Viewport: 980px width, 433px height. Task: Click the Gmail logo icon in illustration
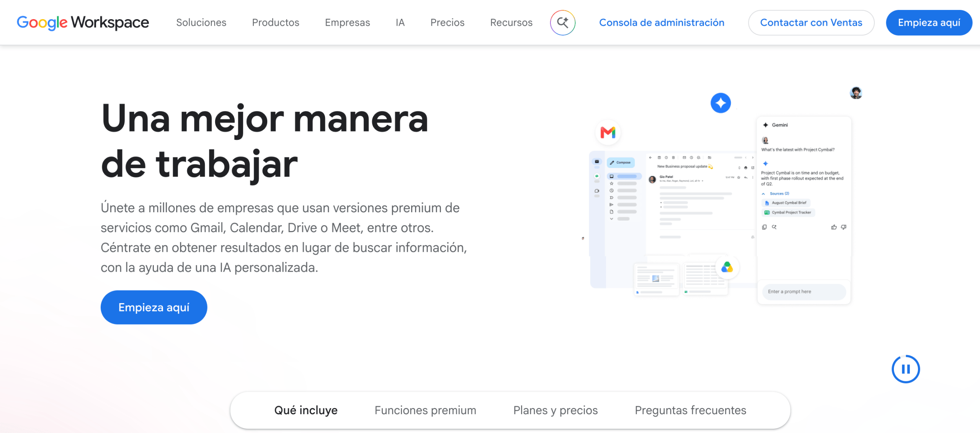click(608, 133)
